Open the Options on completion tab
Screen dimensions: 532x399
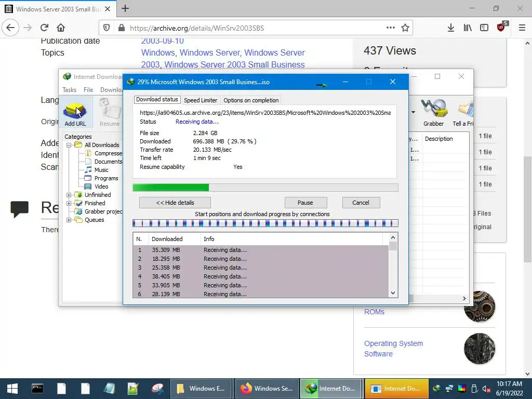[251, 100]
